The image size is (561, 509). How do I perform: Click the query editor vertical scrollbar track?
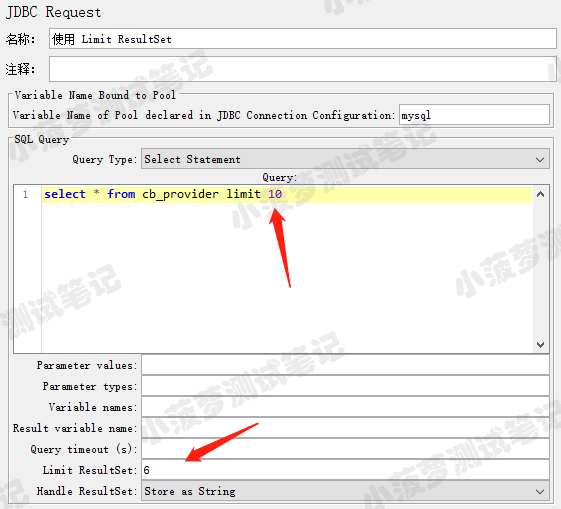540,269
